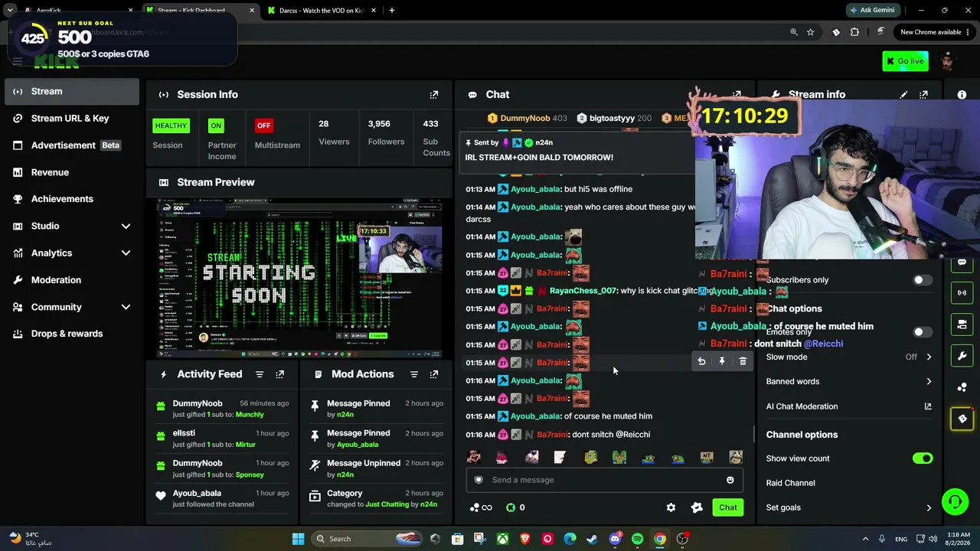Delete the hovered chat message
The height and width of the screenshot is (551, 980).
(743, 361)
